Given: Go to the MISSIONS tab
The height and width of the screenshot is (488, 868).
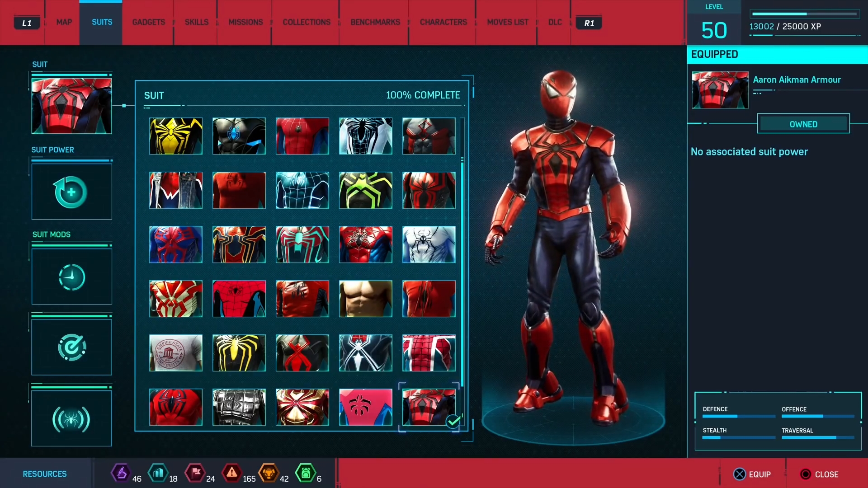Looking at the screenshot, I should tap(245, 22).
